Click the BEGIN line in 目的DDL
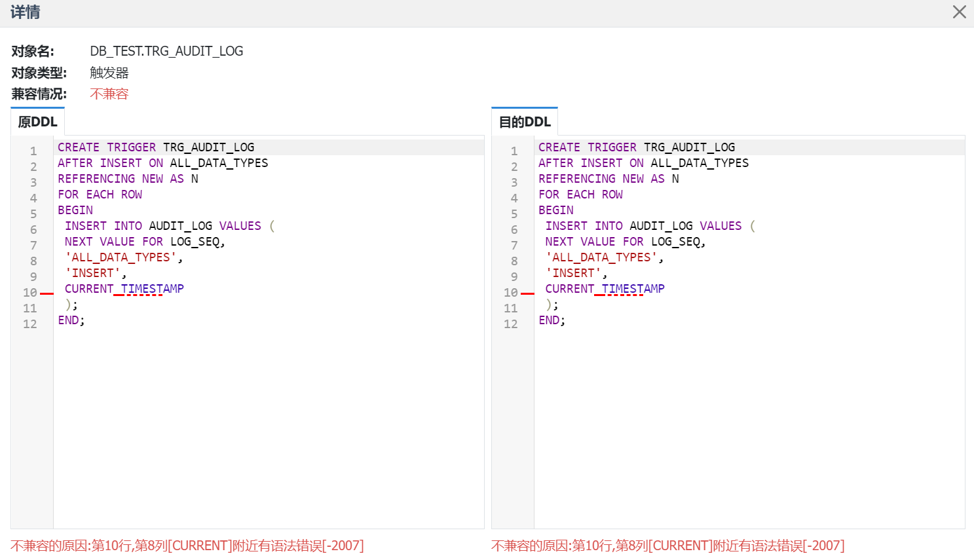974x560 pixels. click(x=556, y=210)
